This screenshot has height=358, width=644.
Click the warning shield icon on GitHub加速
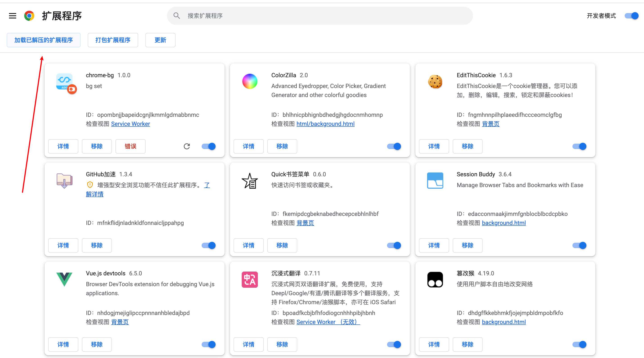[x=90, y=185]
